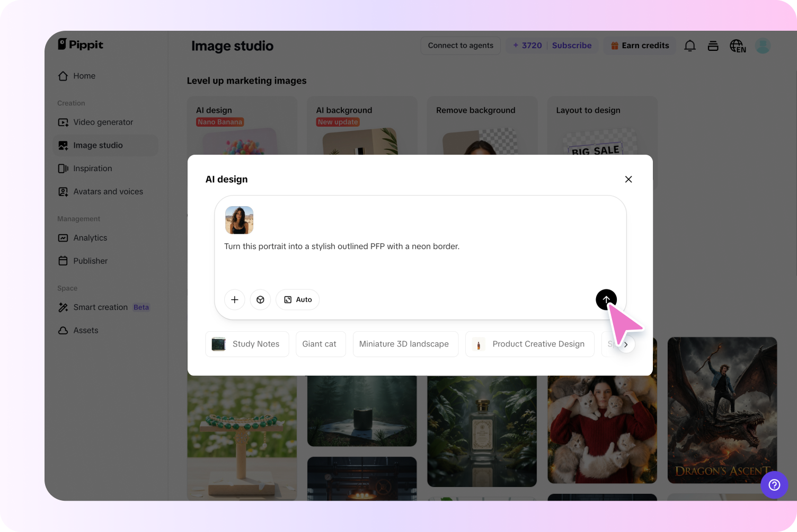This screenshot has width=797, height=532.
Task: Open the green bead bracelet thumbnail
Action: pos(242,438)
